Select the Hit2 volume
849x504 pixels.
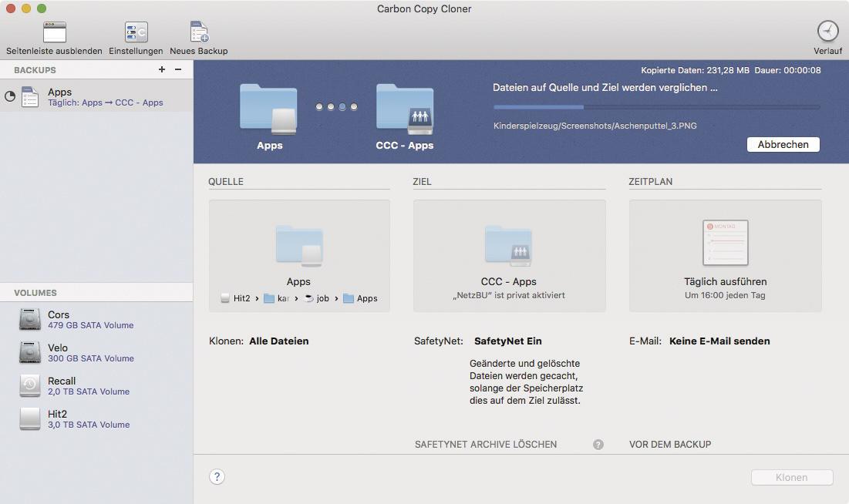[96, 419]
